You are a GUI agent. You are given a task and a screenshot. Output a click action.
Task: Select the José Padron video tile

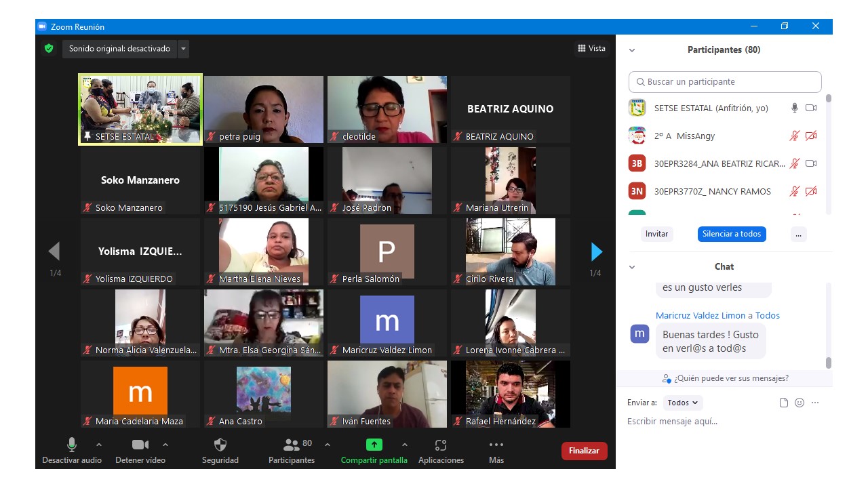(387, 180)
